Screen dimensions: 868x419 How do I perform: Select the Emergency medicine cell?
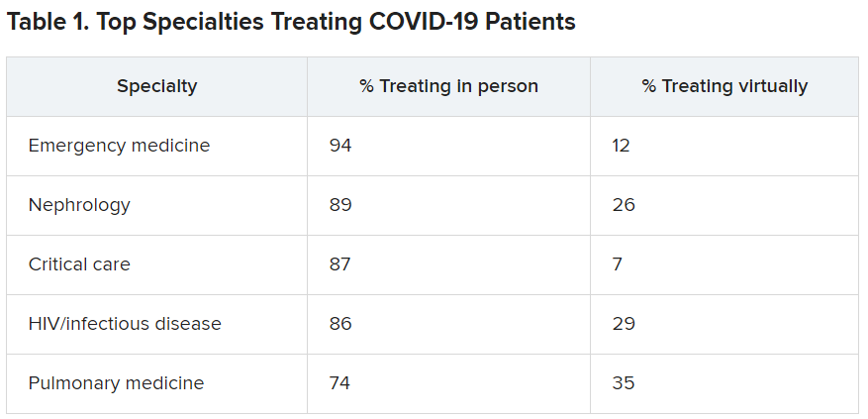(x=119, y=146)
